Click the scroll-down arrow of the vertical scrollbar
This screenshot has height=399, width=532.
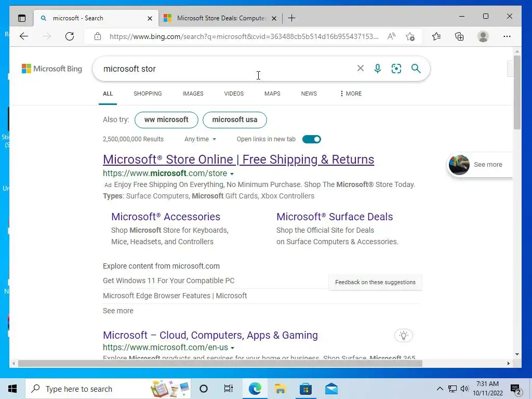pos(517,354)
